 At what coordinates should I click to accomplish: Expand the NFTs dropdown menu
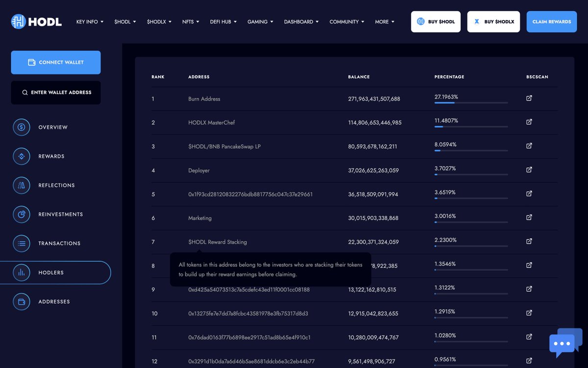pyautogui.click(x=191, y=22)
